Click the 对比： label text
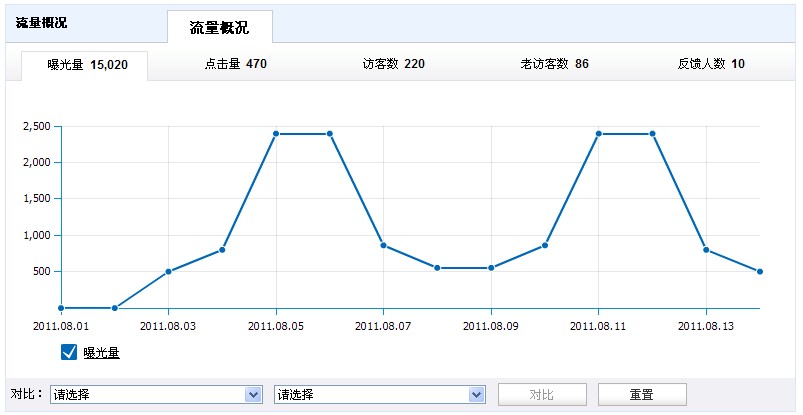 [x=27, y=394]
